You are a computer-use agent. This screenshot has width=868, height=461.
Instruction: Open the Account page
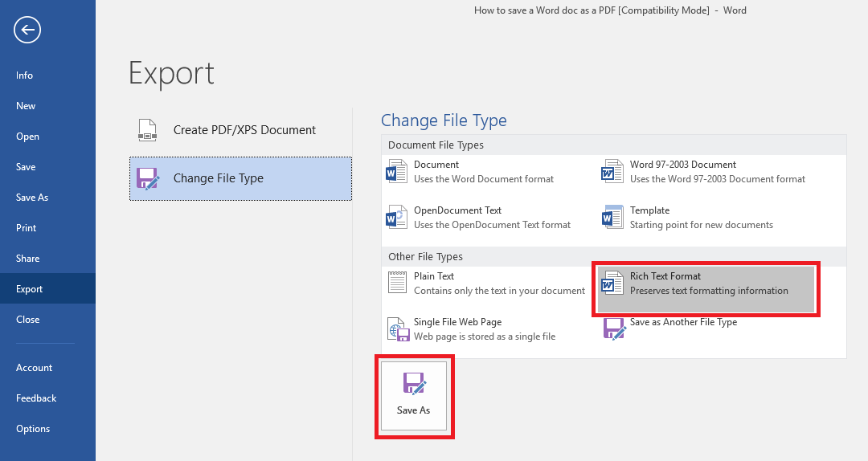[x=34, y=368]
